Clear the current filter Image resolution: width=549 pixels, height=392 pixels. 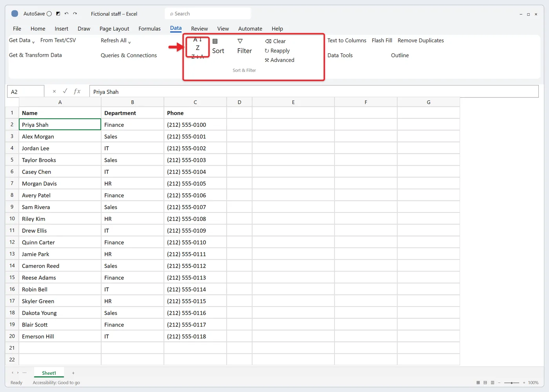[275, 41]
